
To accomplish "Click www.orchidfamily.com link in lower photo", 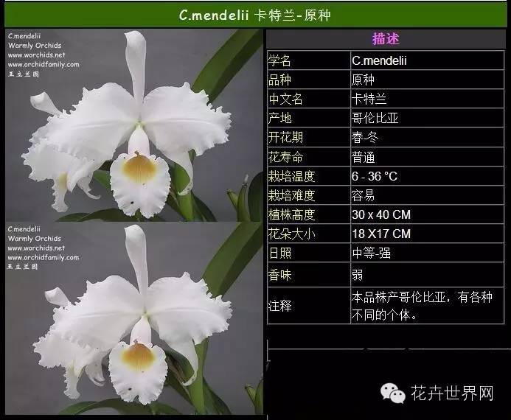I will tap(43, 258).
